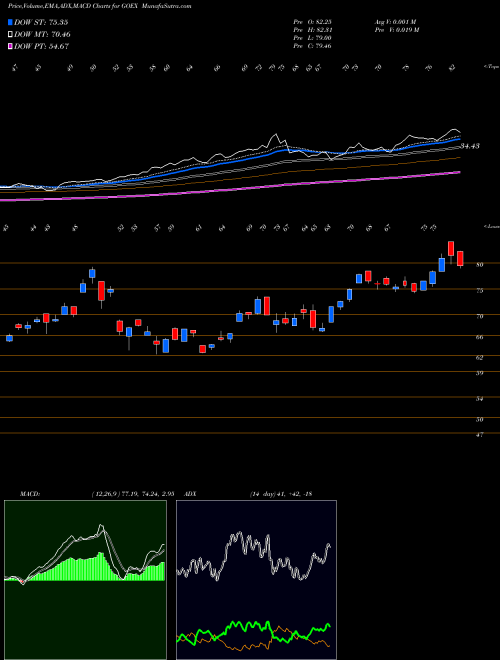This screenshot has width=500, height=660.
Task: Click the 80 price axis label
Action: pyautogui.click(x=480, y=265)
